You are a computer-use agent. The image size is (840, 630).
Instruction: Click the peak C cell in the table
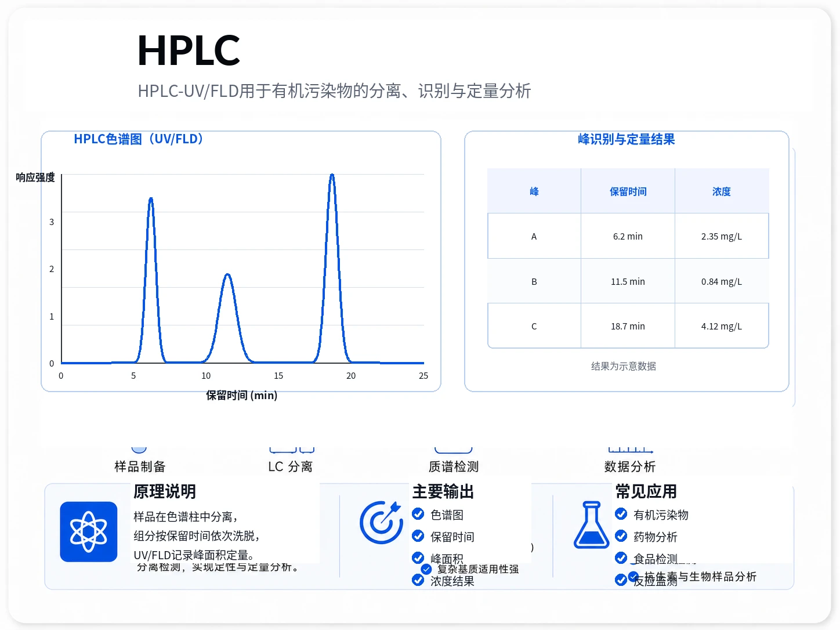point(534,326)
